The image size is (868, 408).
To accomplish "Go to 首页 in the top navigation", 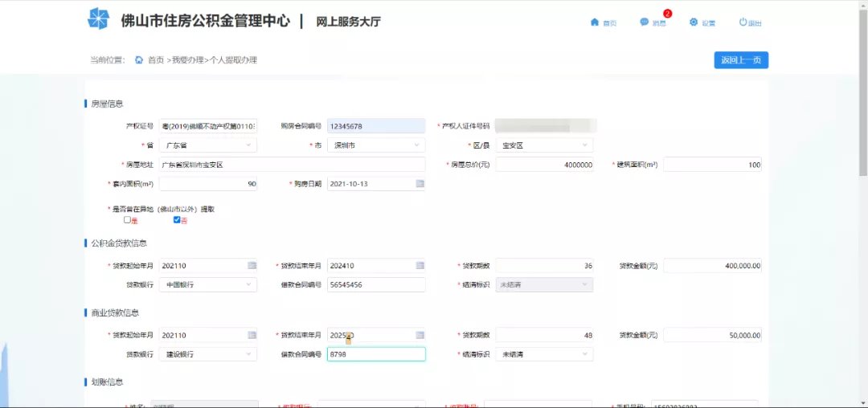I will (x=604, y=22).
